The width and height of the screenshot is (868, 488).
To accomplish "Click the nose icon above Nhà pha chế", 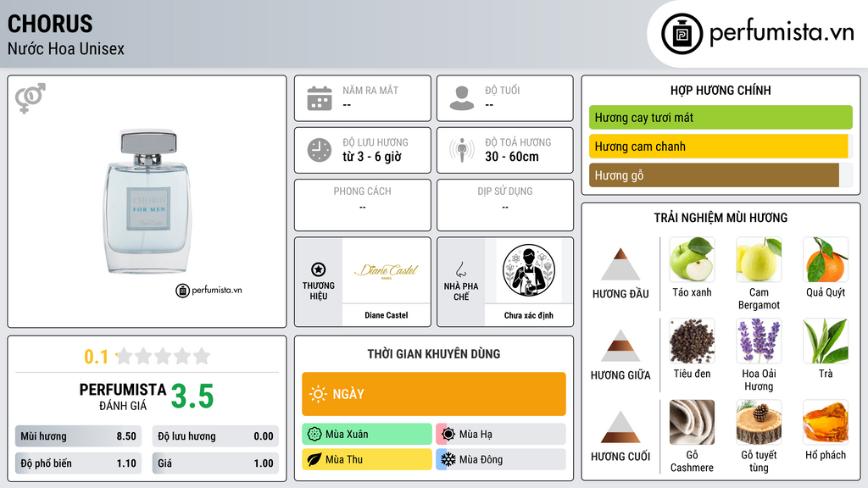I will click(x=460, y=269).
